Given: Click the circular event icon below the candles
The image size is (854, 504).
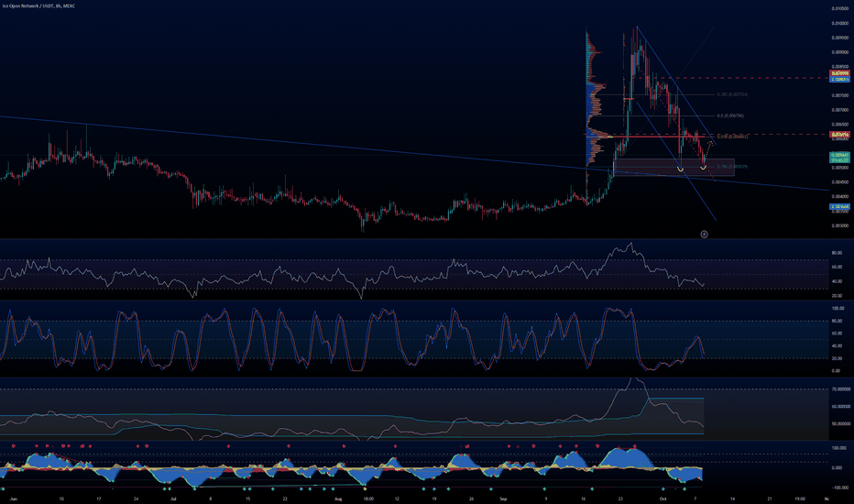Looking at the screenshot, I should coord(704,235).
